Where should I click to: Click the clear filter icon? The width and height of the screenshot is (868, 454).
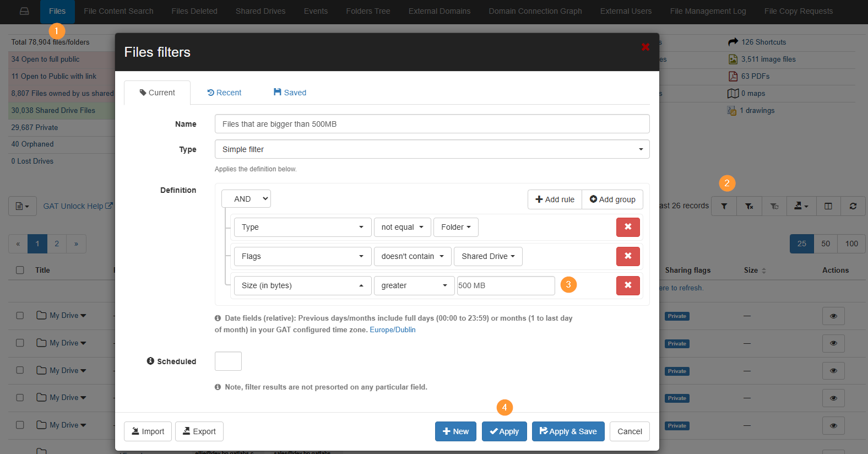coord(749,206)
